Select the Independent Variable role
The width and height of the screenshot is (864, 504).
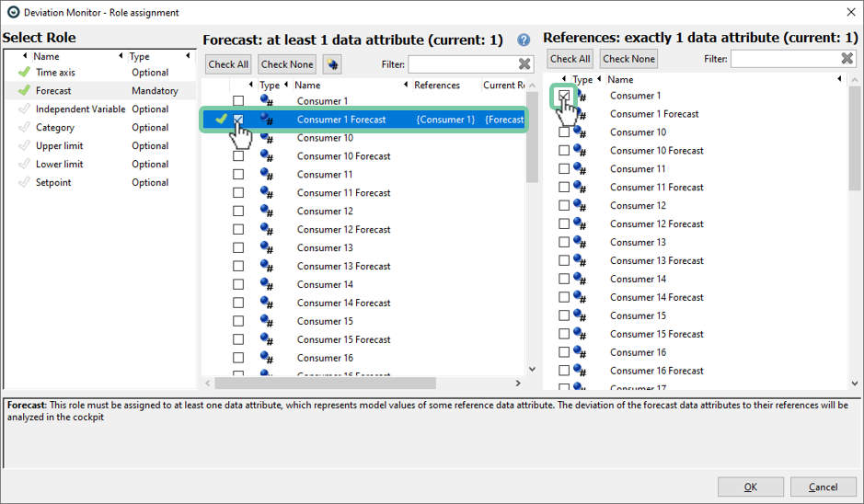100,109
